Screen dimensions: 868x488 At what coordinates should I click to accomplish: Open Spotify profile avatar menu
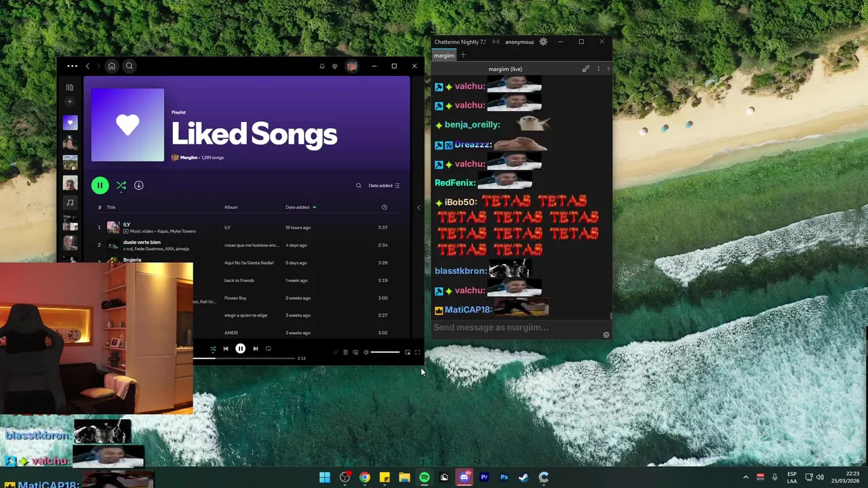pyautogui.click(x=351, y=66)
